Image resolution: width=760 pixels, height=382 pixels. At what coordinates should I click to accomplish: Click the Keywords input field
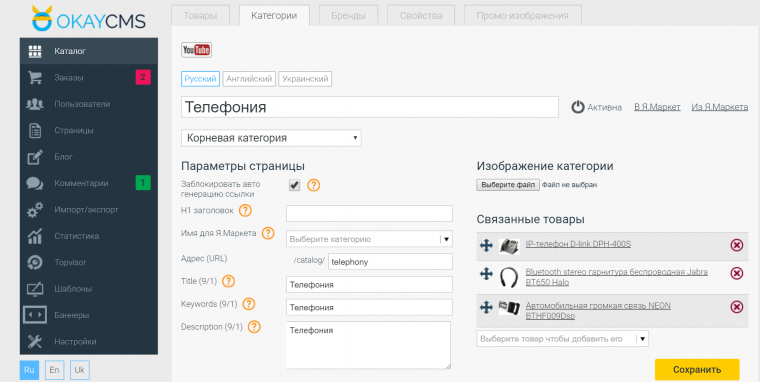point(369,307)
